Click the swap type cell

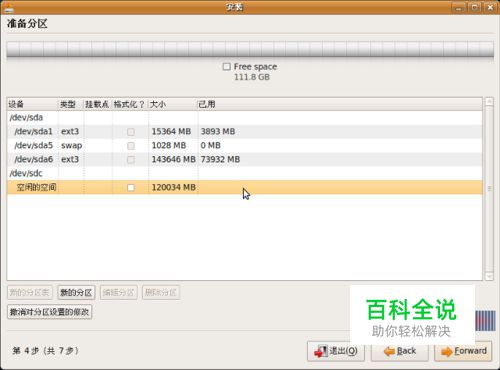[x=71, y=146]
